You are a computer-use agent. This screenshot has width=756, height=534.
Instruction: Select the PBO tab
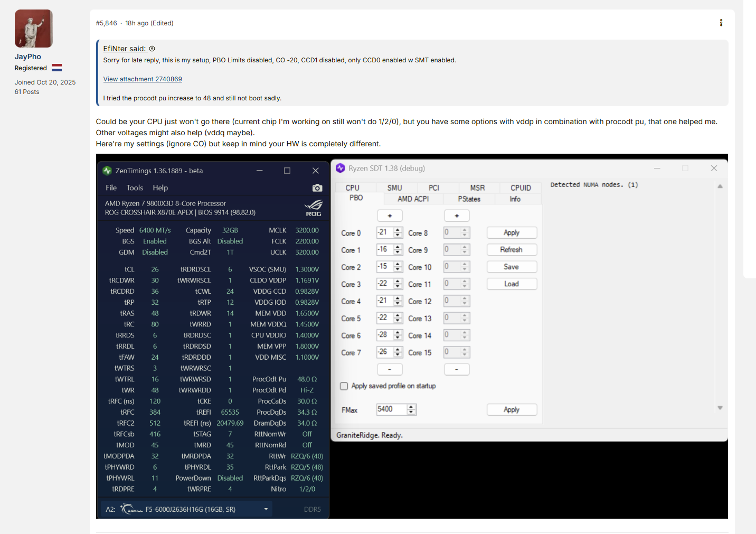pos(356,198)
